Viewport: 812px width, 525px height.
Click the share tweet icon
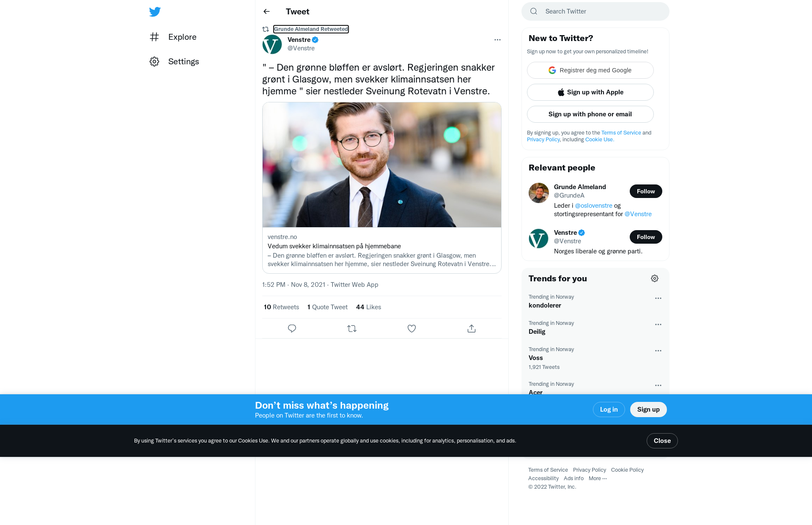tap(472, 329)
